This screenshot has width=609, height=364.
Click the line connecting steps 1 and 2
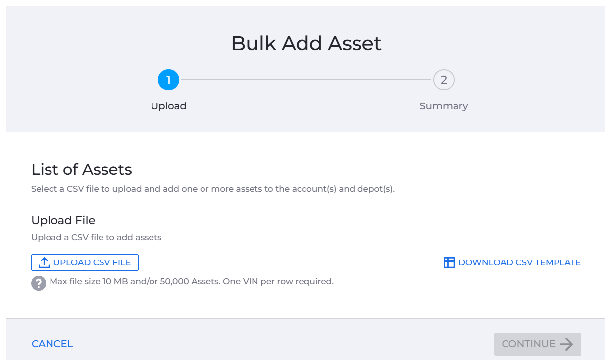click(306, 80)
